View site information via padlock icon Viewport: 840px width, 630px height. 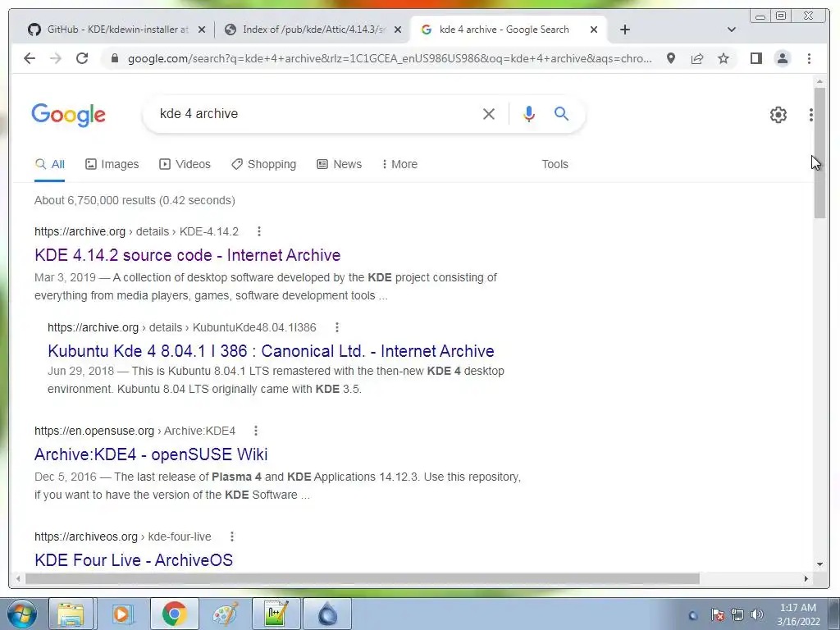[x=114, y=58]
